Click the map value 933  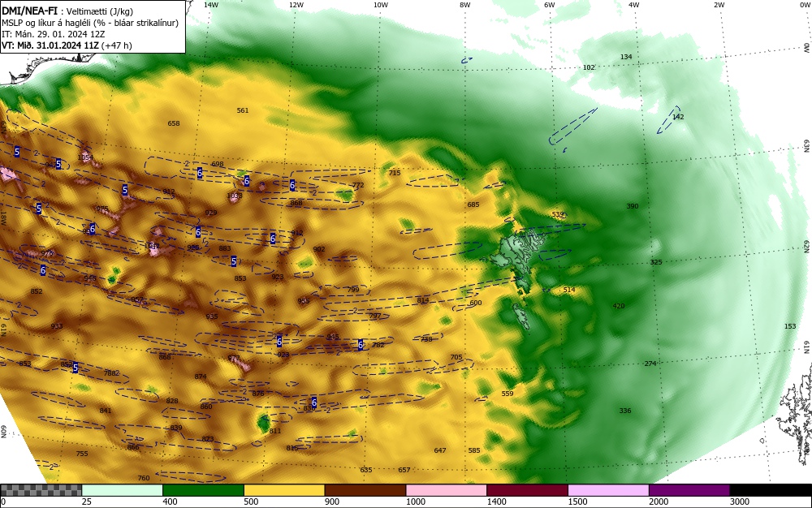57,326
